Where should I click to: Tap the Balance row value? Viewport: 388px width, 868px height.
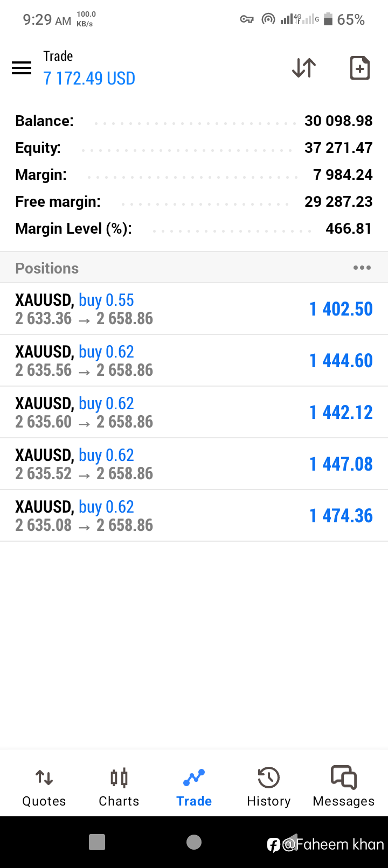click(338, 121)
